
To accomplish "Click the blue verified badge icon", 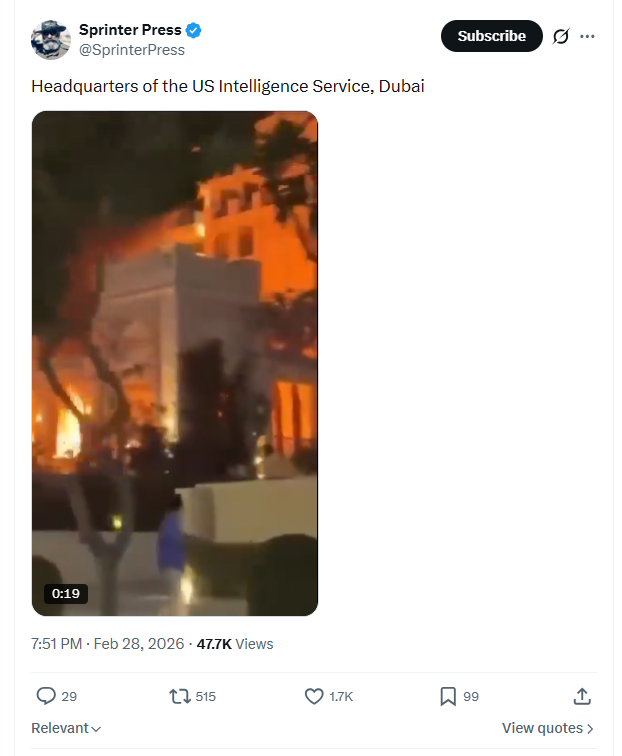I will pos(193,30).
